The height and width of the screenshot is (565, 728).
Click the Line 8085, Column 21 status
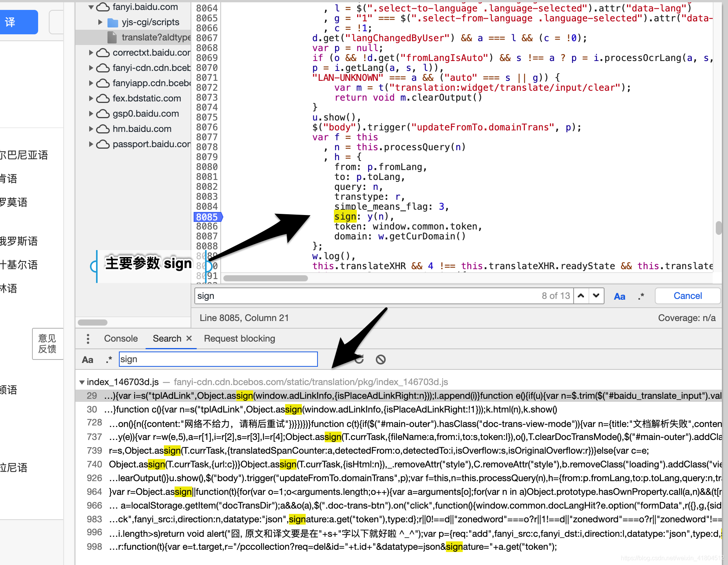[x=244, y=318]
